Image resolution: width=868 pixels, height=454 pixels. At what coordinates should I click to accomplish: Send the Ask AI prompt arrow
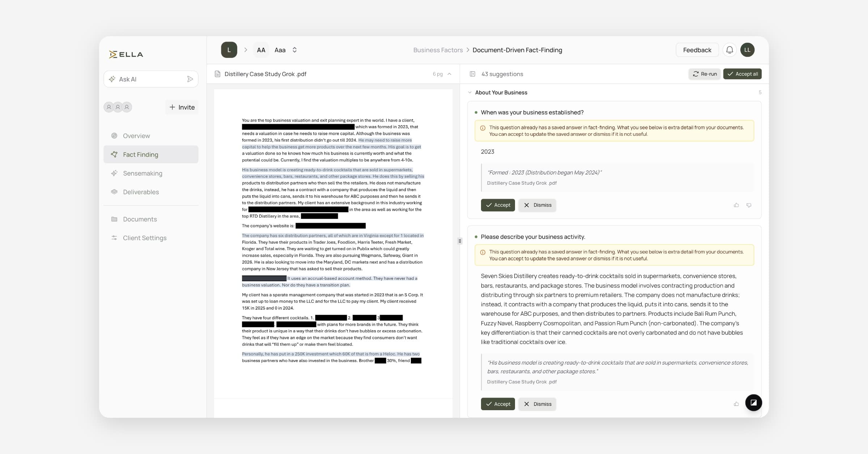click(x=190, y=79)
